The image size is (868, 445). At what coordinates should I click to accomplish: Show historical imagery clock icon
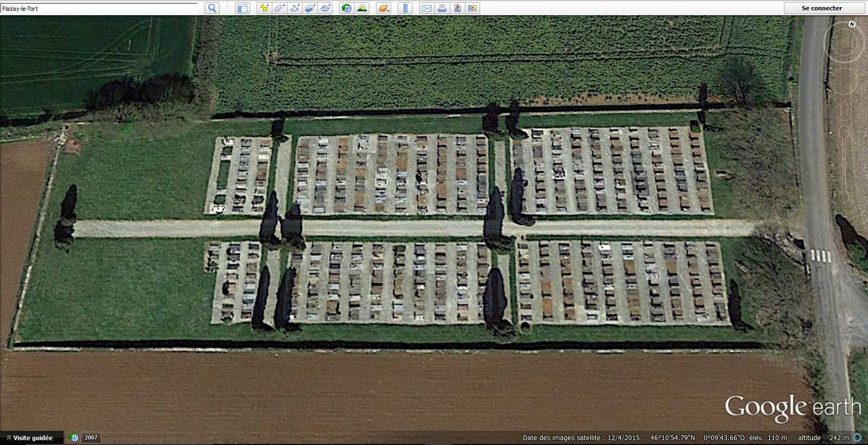pyautogui.click(x=346, y=8)
